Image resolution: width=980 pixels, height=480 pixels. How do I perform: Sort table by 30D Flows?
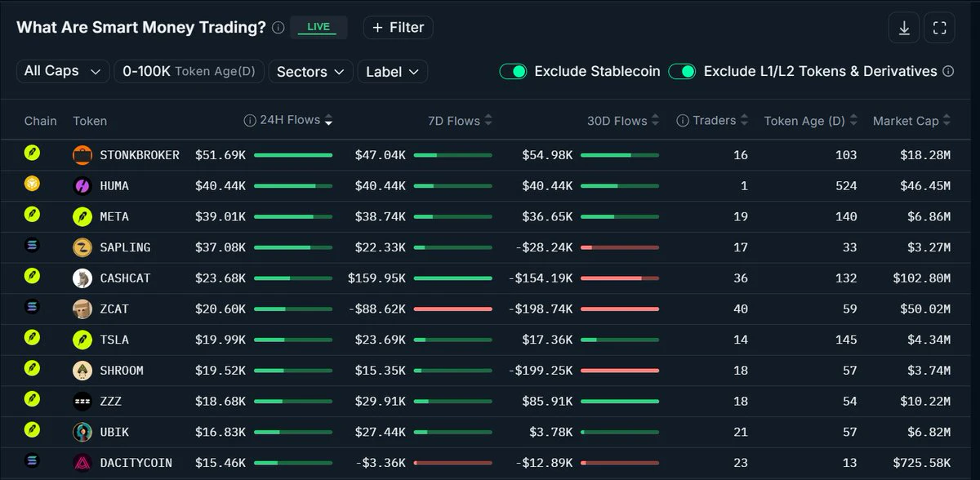point(655,121)
